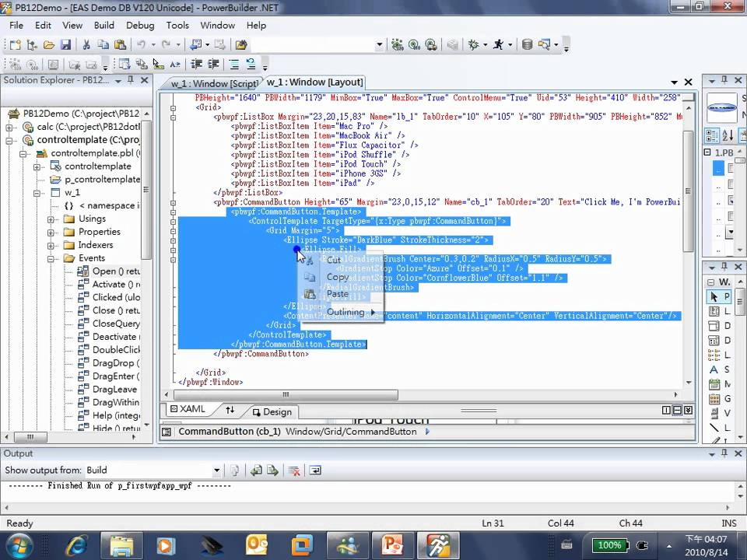Screen dimensions: 747x560
Task: Click the Browse Object magnifier icon
Action: pyautogui.click(x=544, y=45)
